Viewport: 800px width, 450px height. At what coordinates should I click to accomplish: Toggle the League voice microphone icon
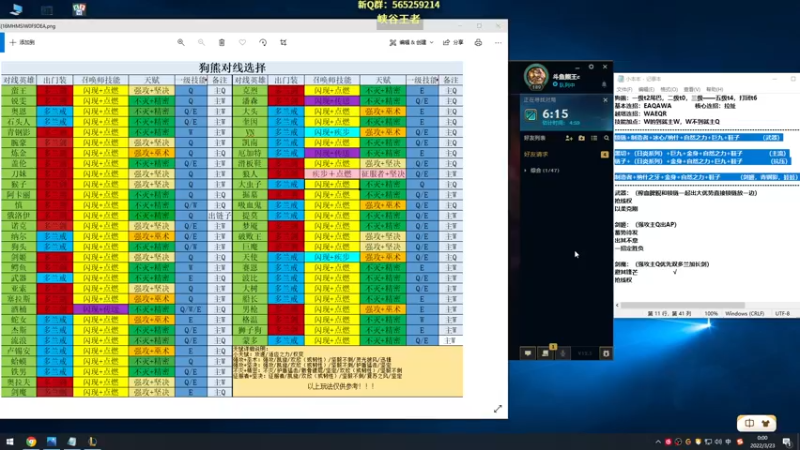(563, 353)
